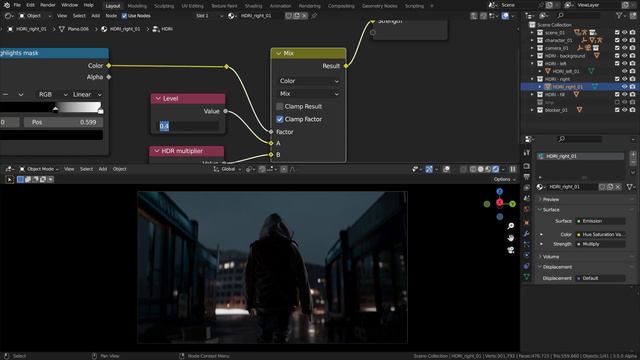
Task: Open the Modifier wrench properties tab
Action: click(x=527, y=233)
